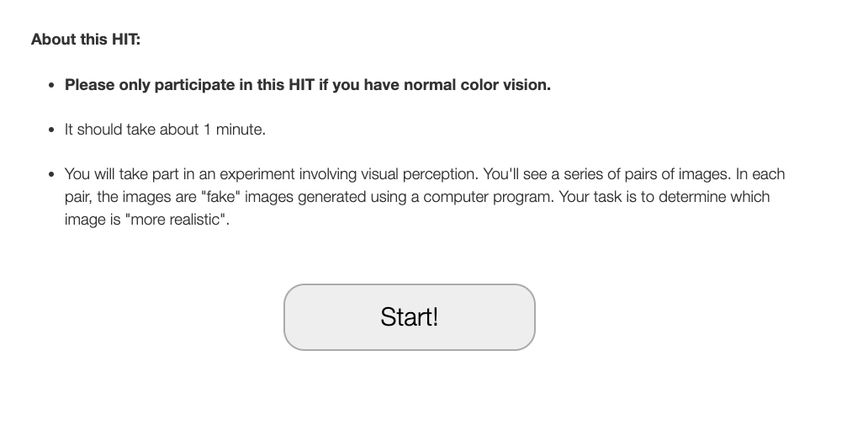Click the bullet before 'You will take part'
This screenshot has width=868, height=430.
(x=51, y=174)
